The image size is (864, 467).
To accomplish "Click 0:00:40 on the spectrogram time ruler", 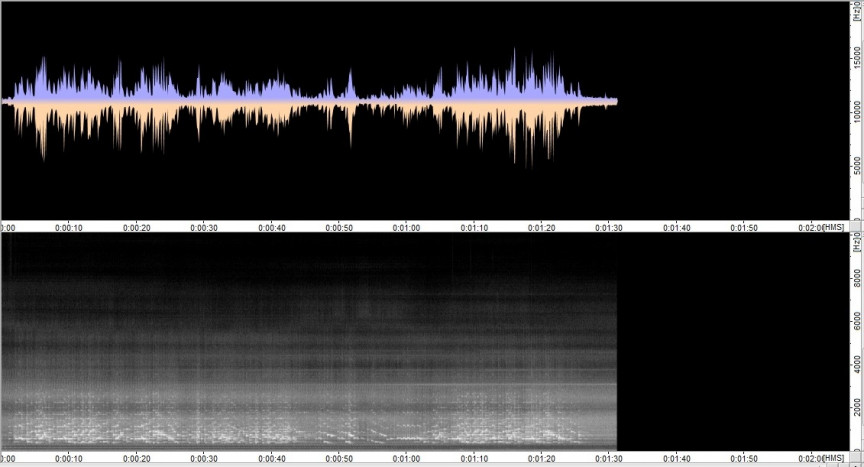I will coord(271,459).
